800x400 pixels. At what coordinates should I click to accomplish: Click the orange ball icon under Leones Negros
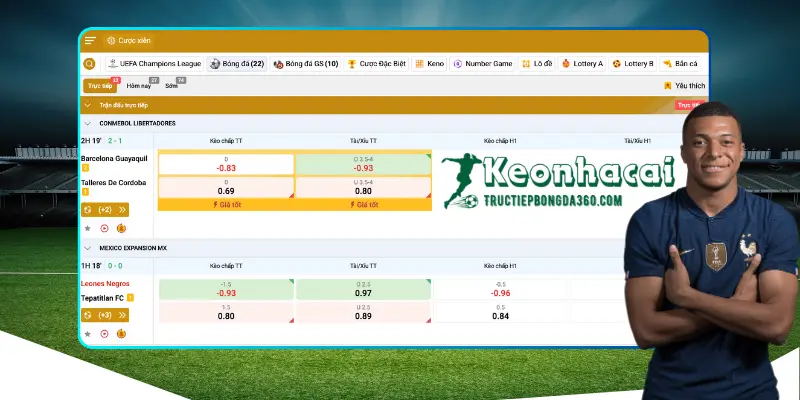coord(122,333)
